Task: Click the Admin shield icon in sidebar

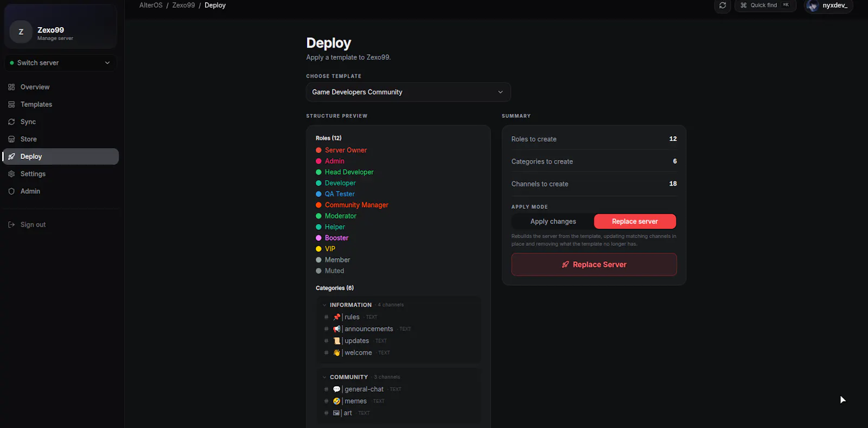Action: click(x=11, y=191)
